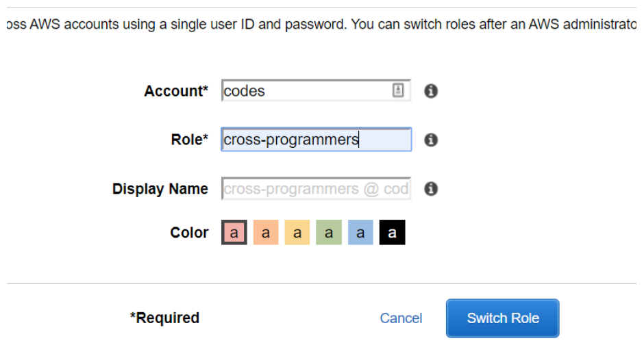Screen dimensions: 644x356
Task: Select the green color swatch
Action: click(329, 233)
